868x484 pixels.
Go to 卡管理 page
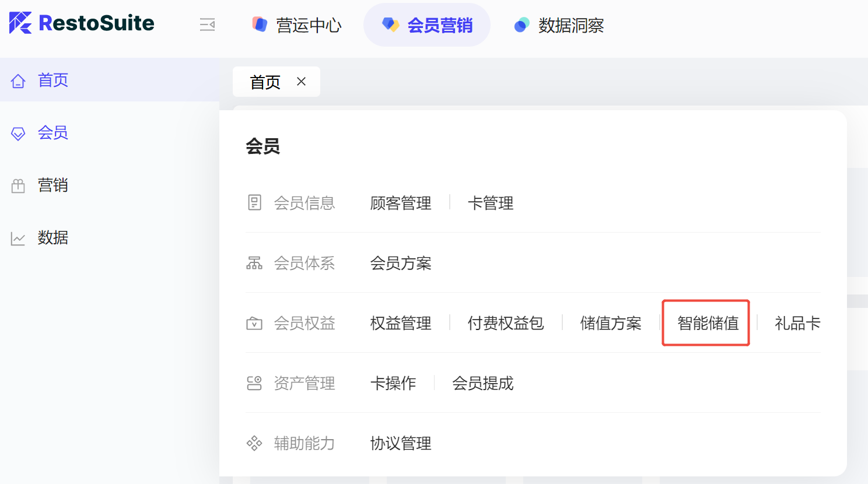pyautogui.click(x=491, y=203)
